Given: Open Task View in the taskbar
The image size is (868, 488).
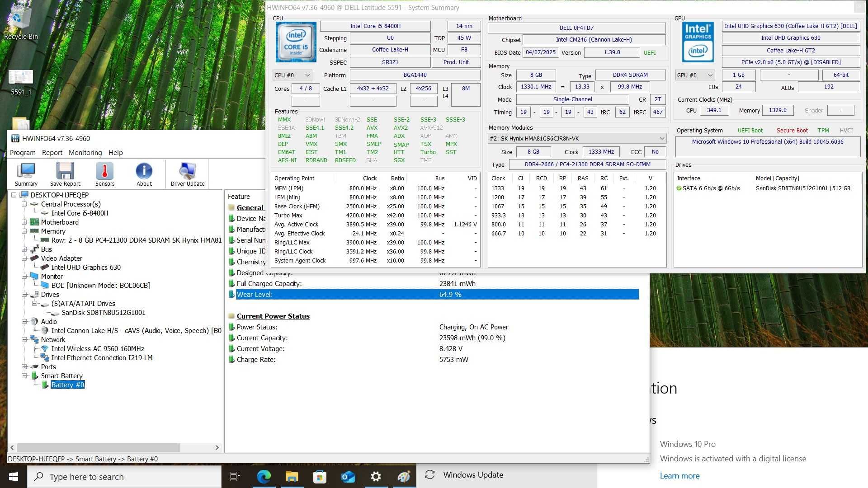Looking at the screenshot, I should [x=235, y=477].
